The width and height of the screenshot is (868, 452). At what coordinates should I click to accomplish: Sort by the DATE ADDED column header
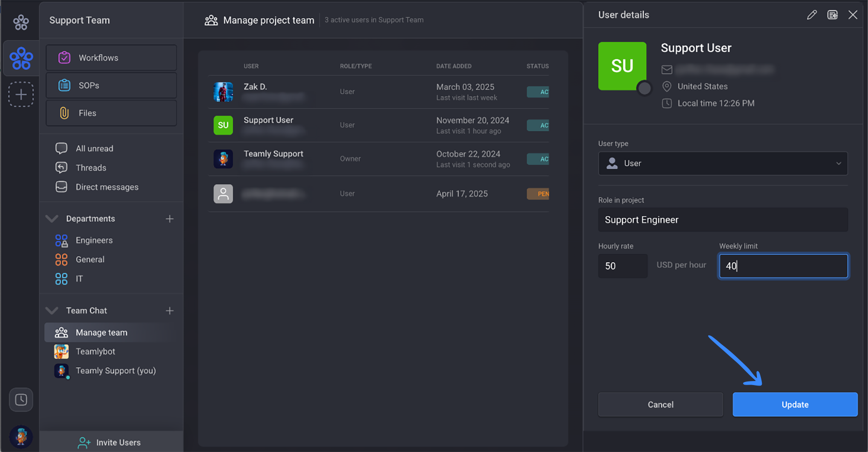(x=454, y=66)
